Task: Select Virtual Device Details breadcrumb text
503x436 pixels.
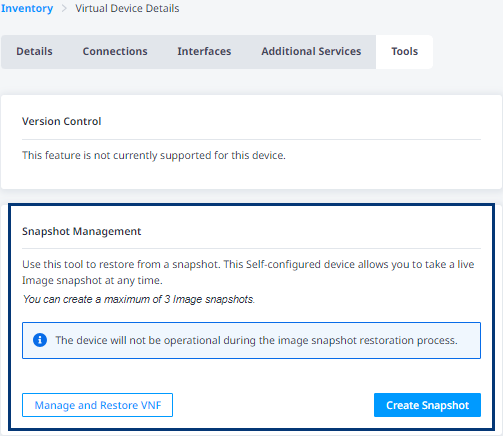Action: point(127,8)
